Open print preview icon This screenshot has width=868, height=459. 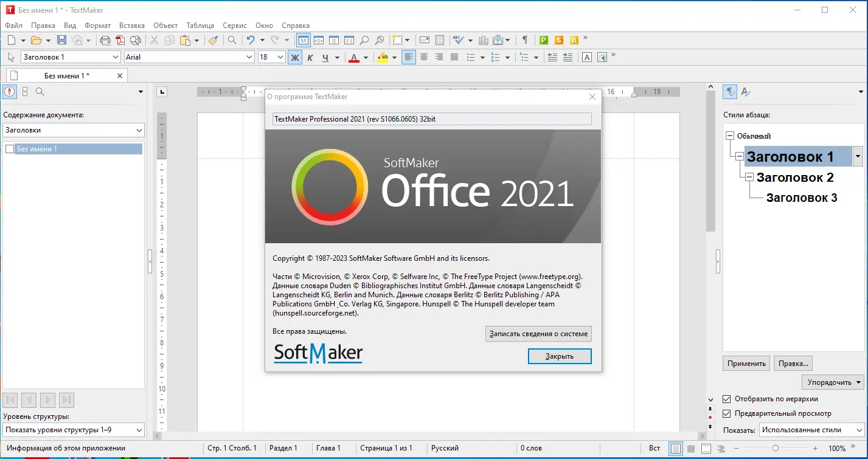pyautogui.click(x=136, y=40)
